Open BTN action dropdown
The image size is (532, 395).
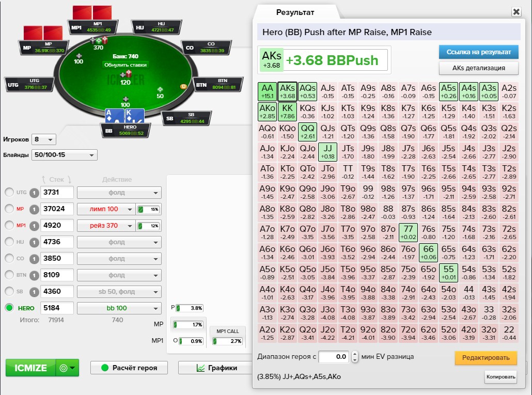point(119,275)
